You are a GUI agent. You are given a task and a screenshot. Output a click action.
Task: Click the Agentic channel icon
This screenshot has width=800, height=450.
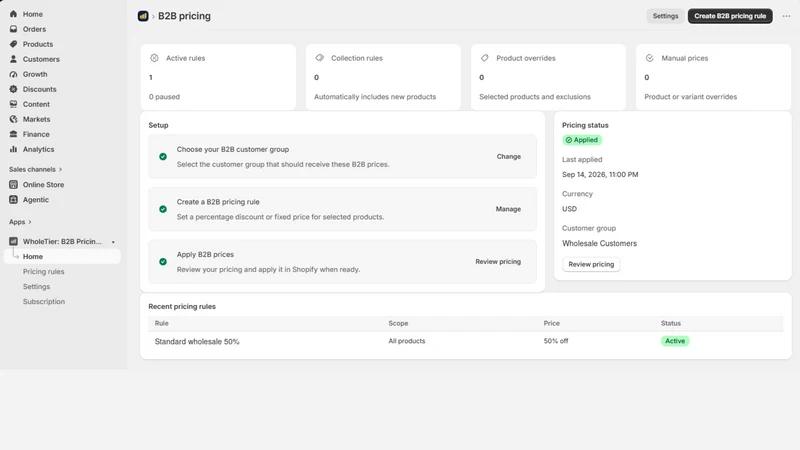13,199
